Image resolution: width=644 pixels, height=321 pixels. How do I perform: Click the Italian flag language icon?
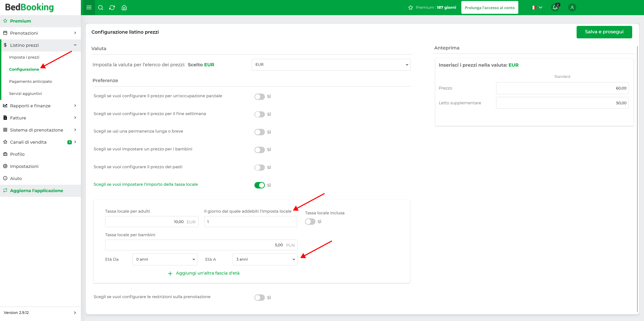coord(534,7)
